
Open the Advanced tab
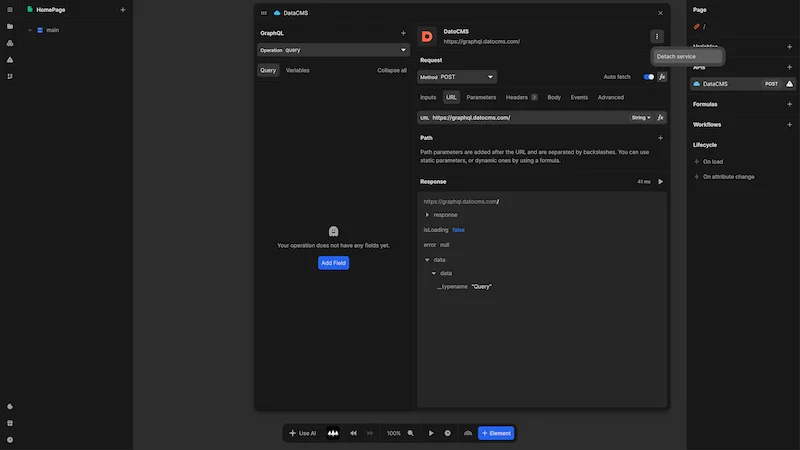pos(611,97)
